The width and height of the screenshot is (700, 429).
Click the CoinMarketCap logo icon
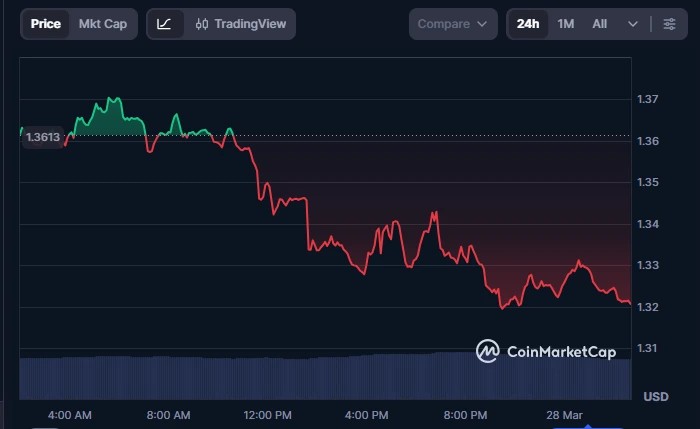(x=487, y=351)
